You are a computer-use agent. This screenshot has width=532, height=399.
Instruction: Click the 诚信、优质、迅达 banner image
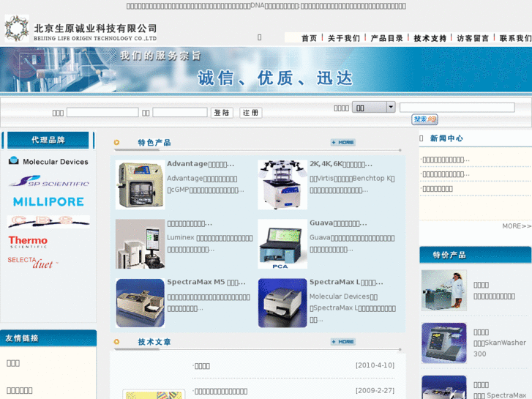[x=266, y=70]
